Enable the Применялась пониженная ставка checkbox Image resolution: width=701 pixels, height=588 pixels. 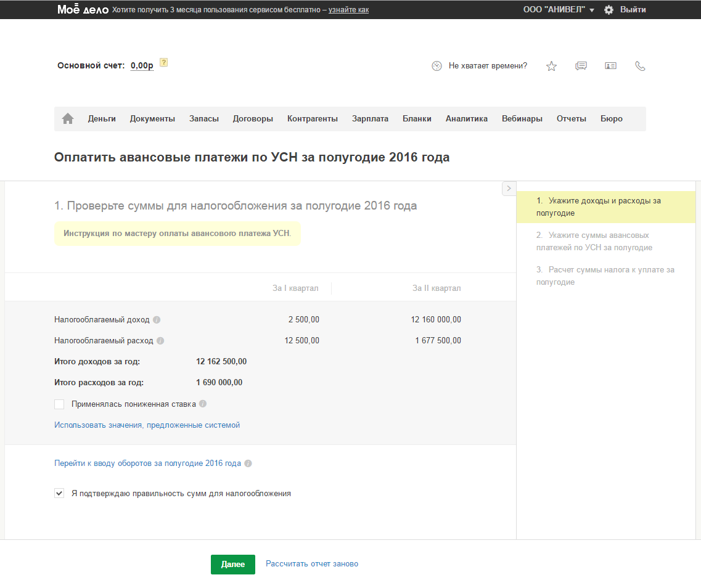tap(59, 404)
